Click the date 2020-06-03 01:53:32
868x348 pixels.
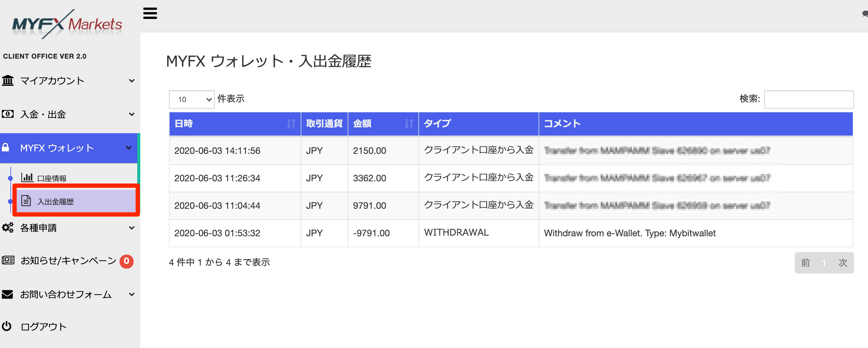[217, 233]
